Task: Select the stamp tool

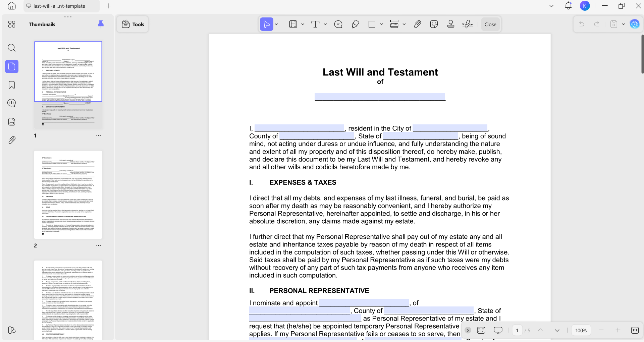Action: point(451,24)
